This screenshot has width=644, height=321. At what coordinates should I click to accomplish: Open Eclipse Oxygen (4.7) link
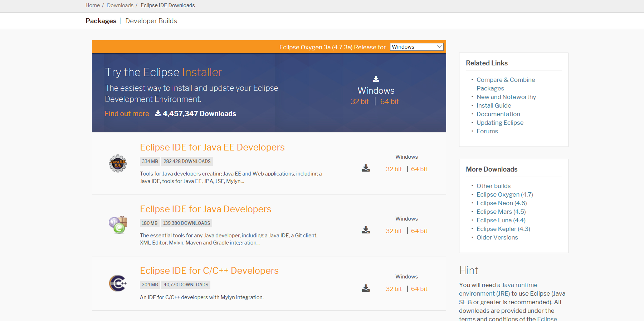coord(505,194)
